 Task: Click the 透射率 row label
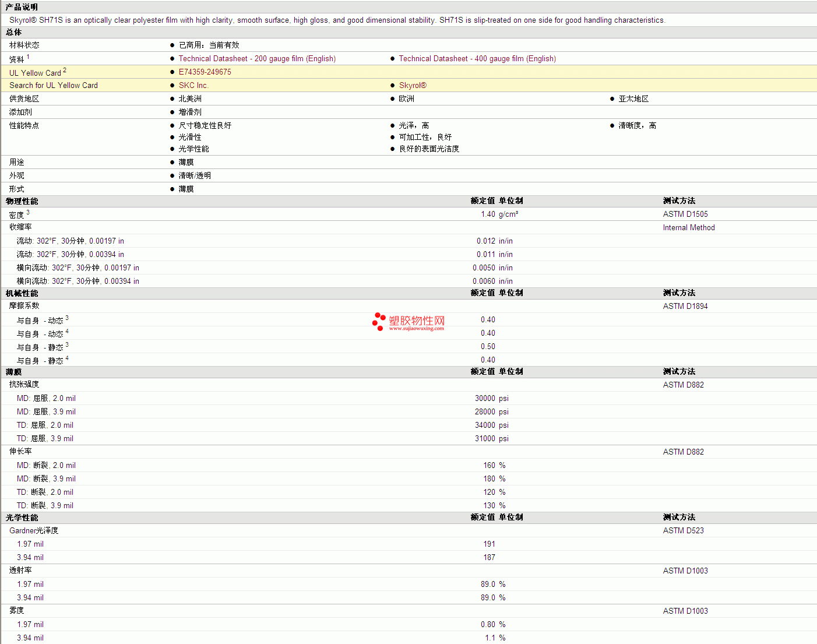pos(20,570)
